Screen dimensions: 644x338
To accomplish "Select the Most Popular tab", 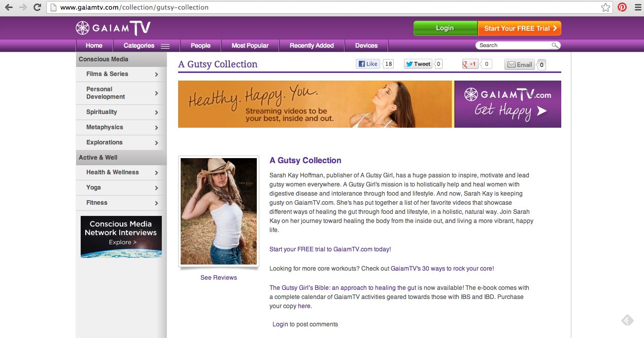I will point(250,45).
